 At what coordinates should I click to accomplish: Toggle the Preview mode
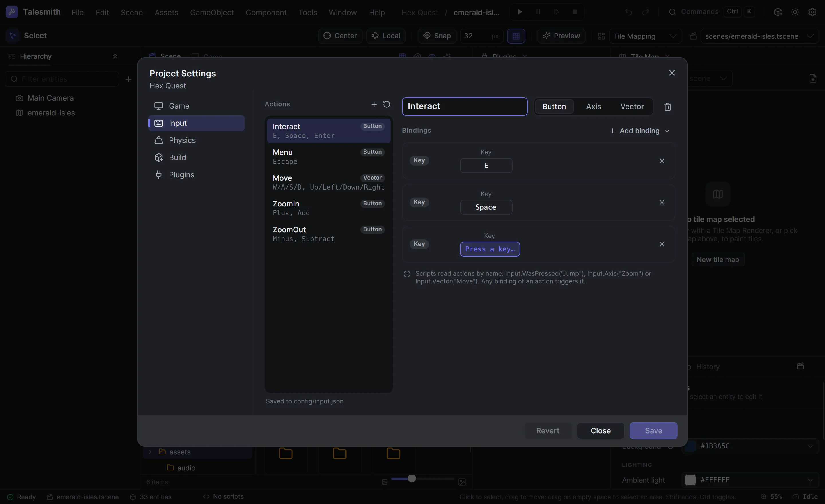pos(561,36)
